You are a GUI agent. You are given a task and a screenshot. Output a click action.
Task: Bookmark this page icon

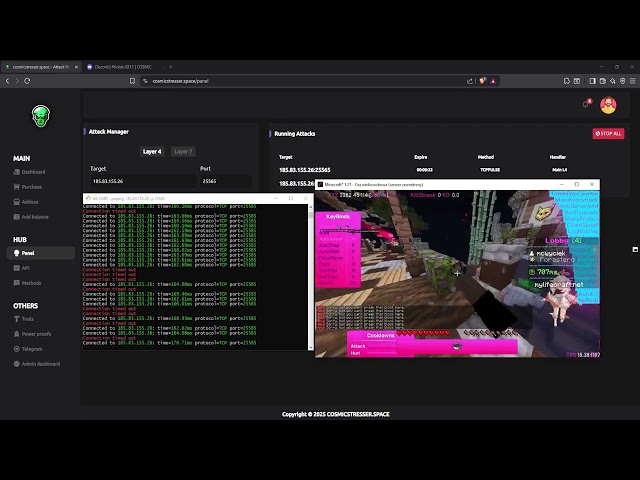click(132, 81)
